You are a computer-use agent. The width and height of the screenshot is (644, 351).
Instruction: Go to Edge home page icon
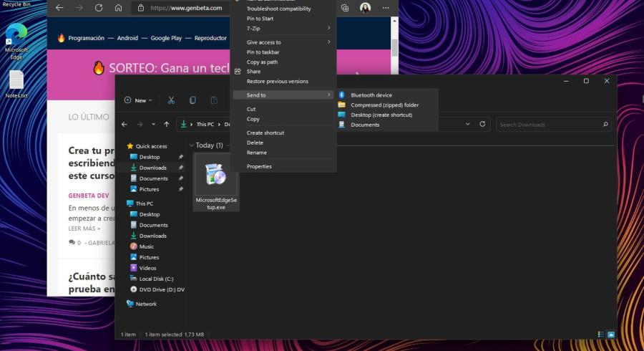[118, 8]
